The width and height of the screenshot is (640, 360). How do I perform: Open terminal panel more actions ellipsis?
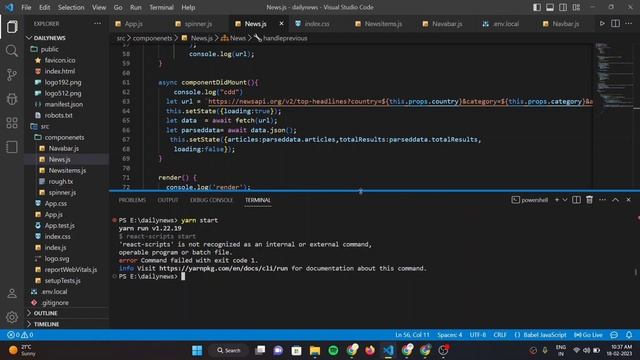602,200
